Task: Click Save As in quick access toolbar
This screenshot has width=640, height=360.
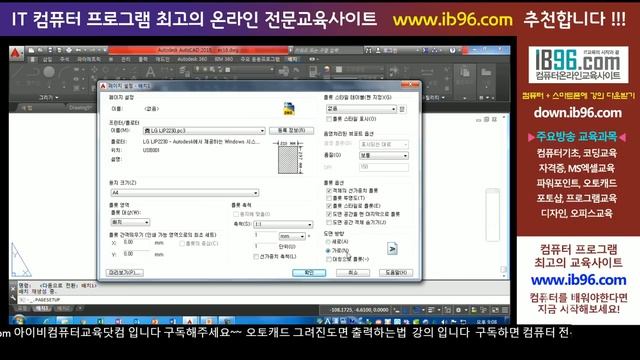Action: (59, 50)
